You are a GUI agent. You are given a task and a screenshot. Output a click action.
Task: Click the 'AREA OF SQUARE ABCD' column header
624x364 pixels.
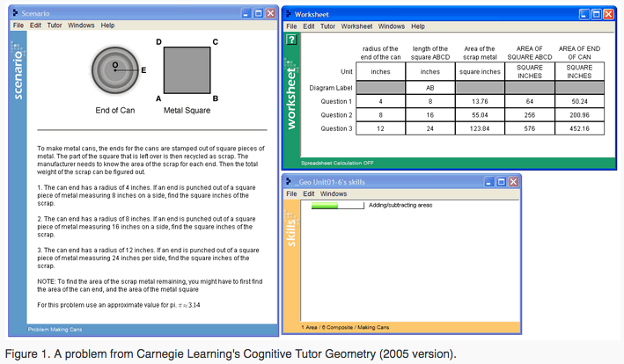pos(530,53)
